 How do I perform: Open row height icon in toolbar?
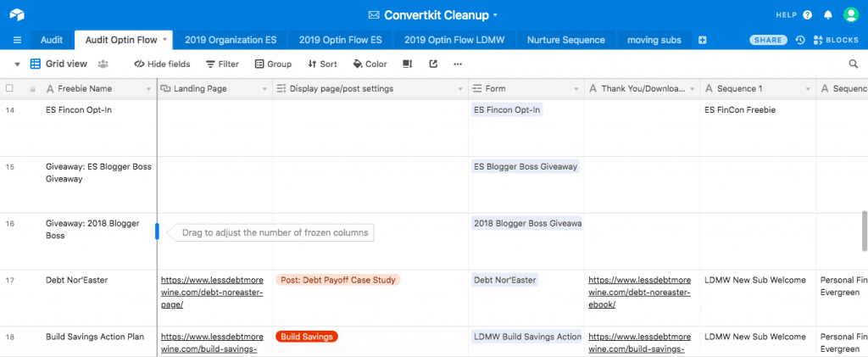pos(408,64)
